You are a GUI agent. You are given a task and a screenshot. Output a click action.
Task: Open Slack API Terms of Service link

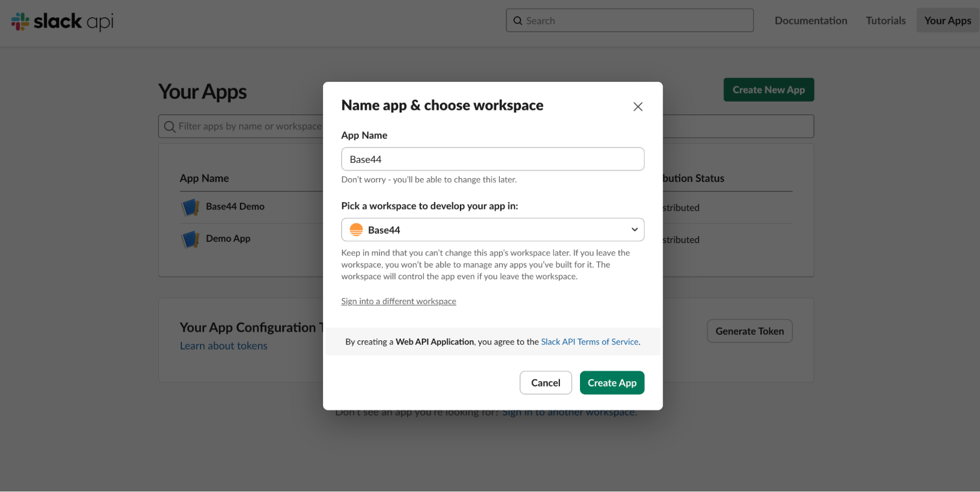point(589,342)
